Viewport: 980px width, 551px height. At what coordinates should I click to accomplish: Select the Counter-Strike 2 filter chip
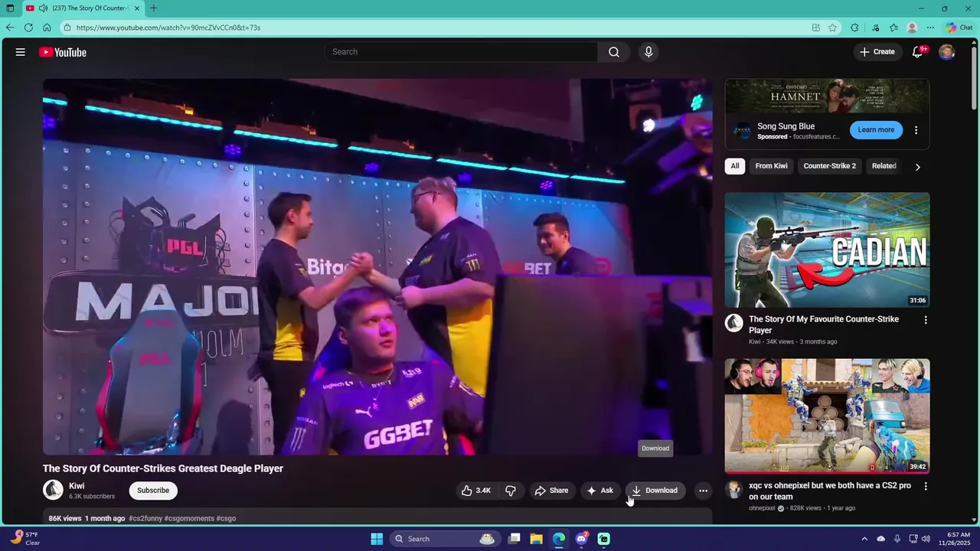829,166
